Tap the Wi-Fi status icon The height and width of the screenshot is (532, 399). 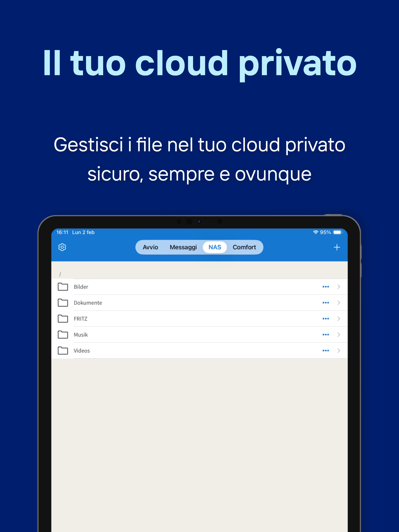click(x=316, y=232)
